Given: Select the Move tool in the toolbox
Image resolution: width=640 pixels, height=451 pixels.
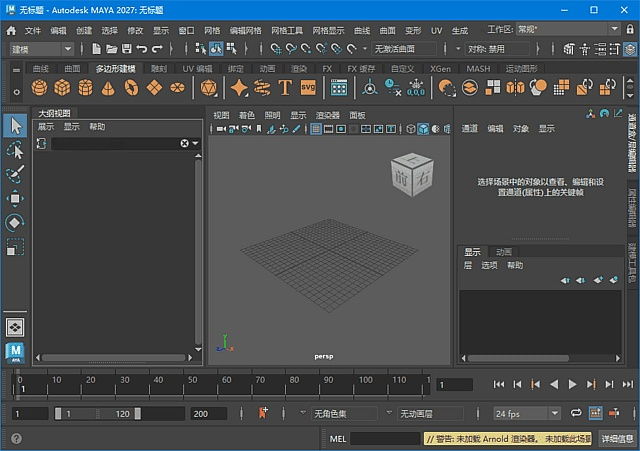Looking at the screenshot, I should click(15, 198).
